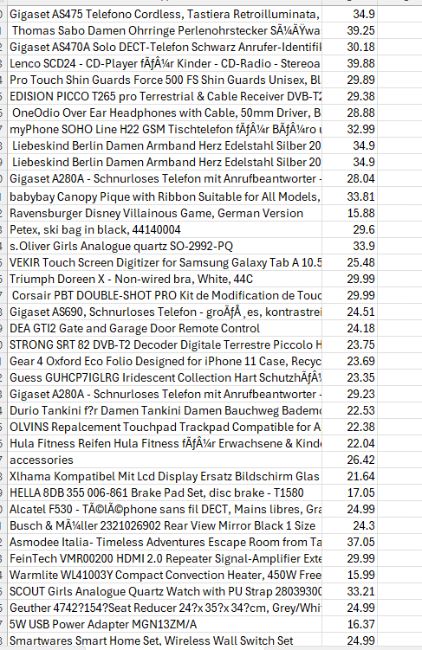Click the Lenco SCD24 CD-Player cell
The height and width of the screenshot is (650, 422).
tap(165, 63)
